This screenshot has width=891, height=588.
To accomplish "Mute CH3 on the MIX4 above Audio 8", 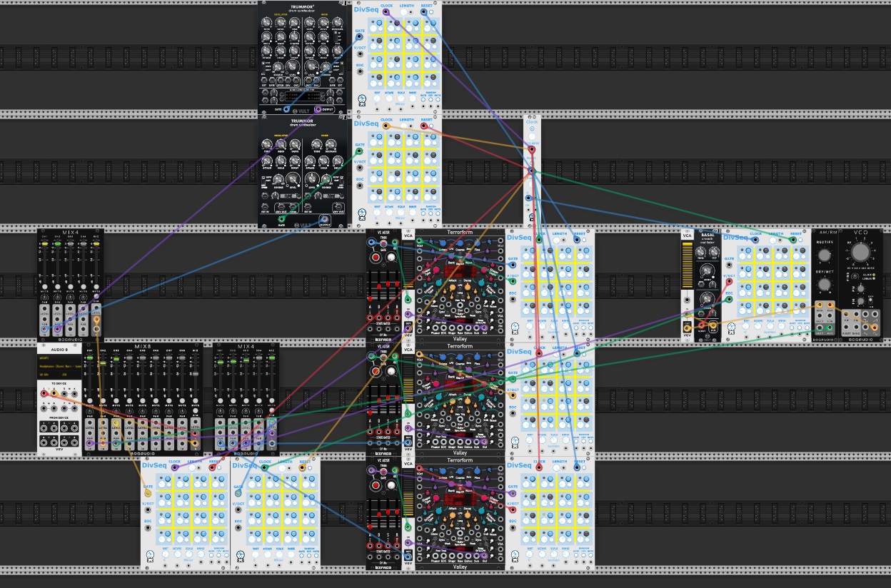I will click(71, 287).
